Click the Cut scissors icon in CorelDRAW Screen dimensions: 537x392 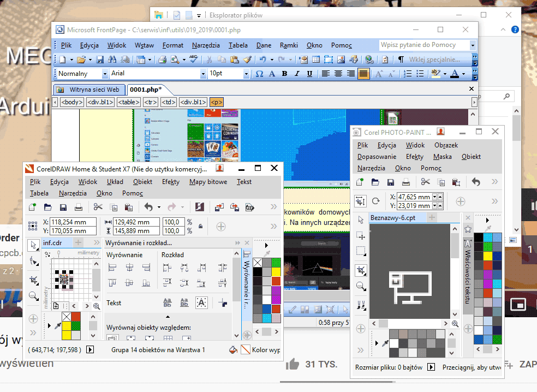pyautogui.click(x=98, y=207)
